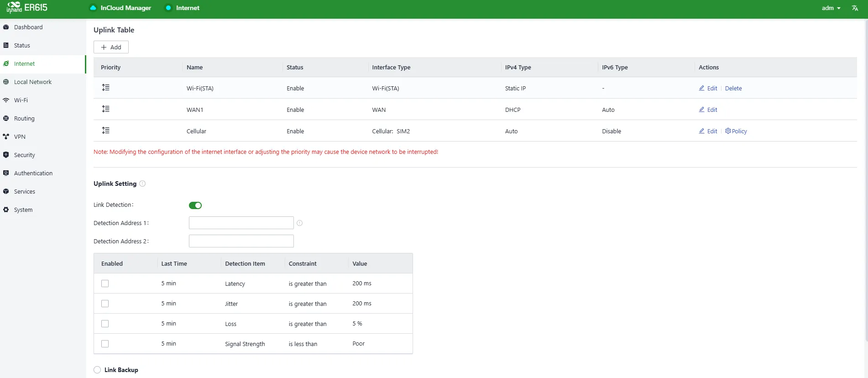Click the priority reorder icon for Cellular

click(105, 130)
